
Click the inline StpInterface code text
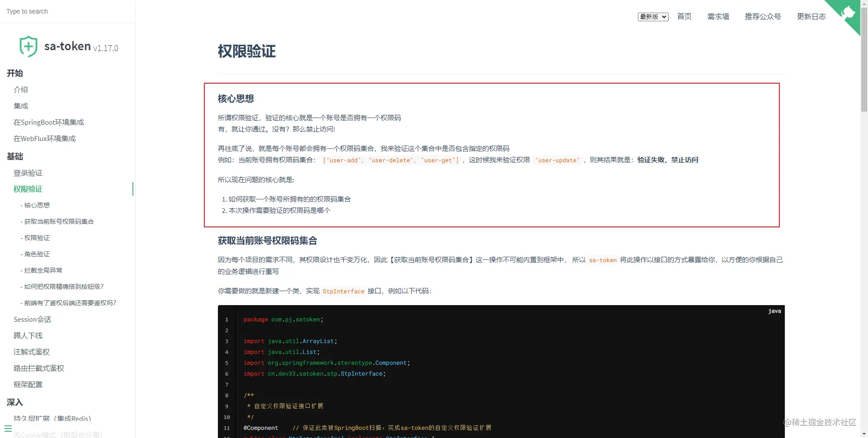pos(344,291)
